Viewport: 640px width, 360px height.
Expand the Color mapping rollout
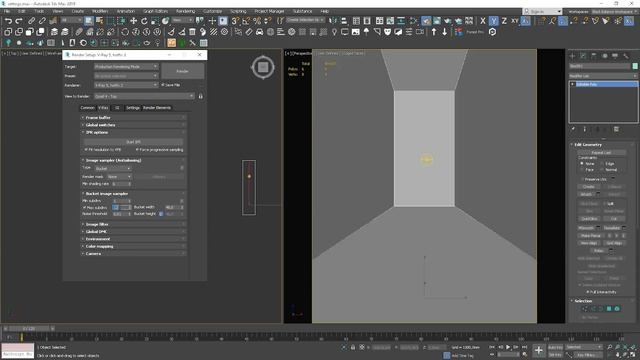[x=133, y=247]
